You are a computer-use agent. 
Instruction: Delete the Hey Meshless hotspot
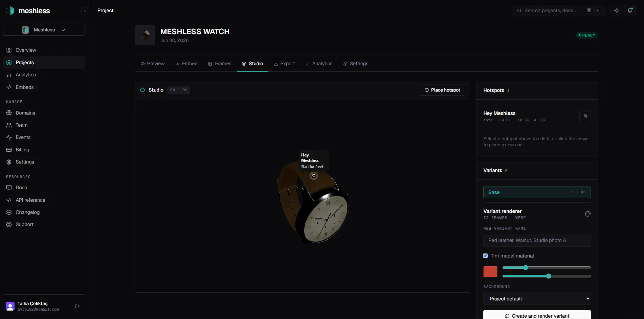[585, 116]
